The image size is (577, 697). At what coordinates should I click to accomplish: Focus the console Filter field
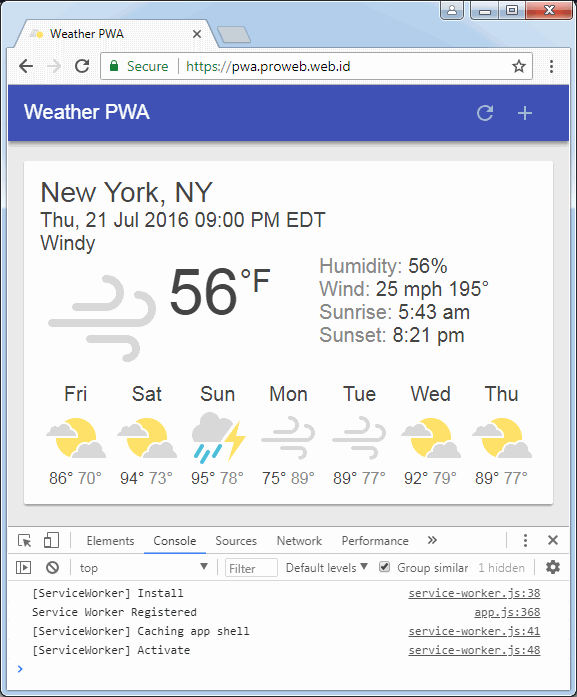(x=251, y=568)
